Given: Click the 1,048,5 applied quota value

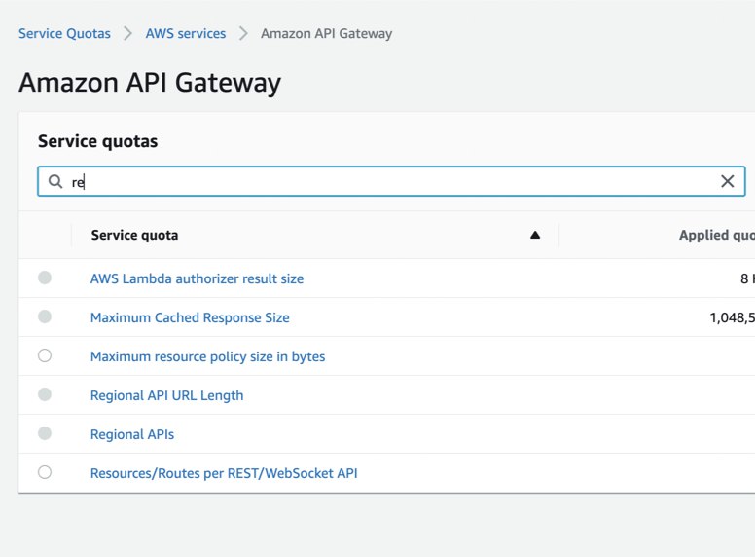Looking at the screenshot, I should 732,317.
